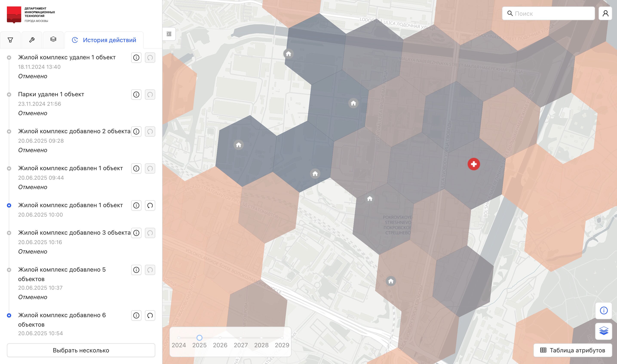Open the user profile icon
The image size is (617, 364).
tap(605, 14)
